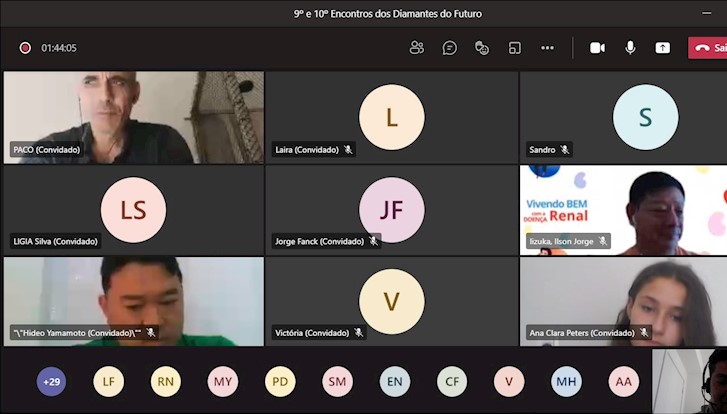
Task: Open the participants panel
Action: click(x=417, y=47)
